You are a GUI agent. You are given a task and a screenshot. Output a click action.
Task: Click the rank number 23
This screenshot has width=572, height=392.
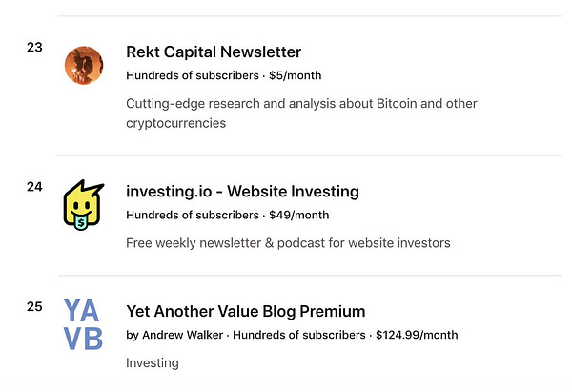click(x=34, y=47)
